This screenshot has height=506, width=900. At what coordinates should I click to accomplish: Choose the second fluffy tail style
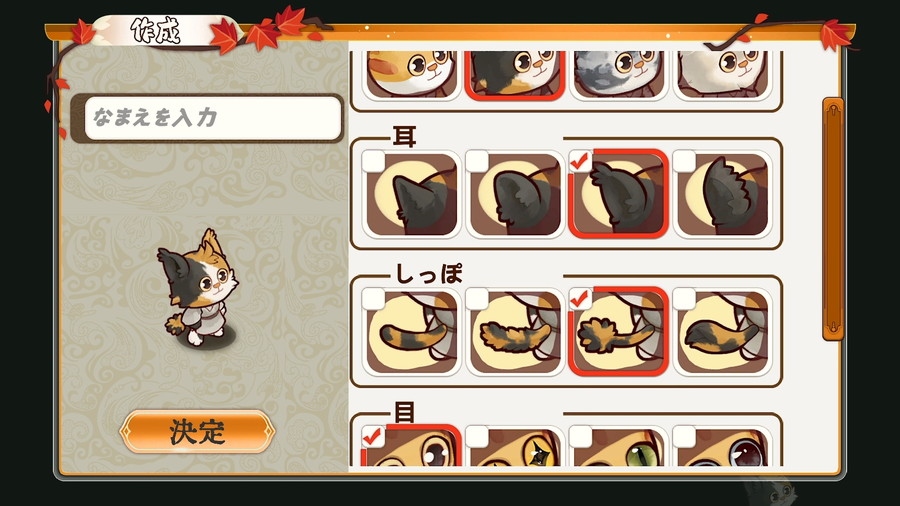coord(515,332)
